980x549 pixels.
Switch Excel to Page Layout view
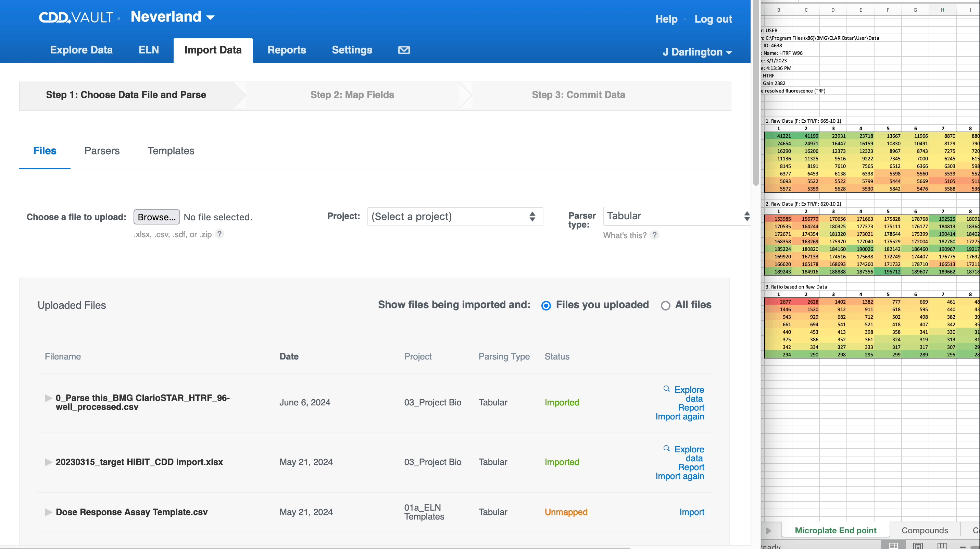(x=918, y=545)
